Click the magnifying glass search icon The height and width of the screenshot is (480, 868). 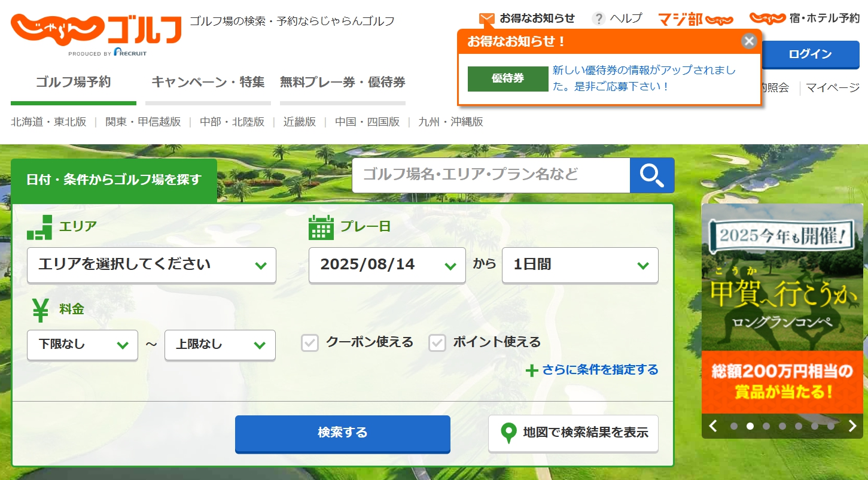point(652,175)
